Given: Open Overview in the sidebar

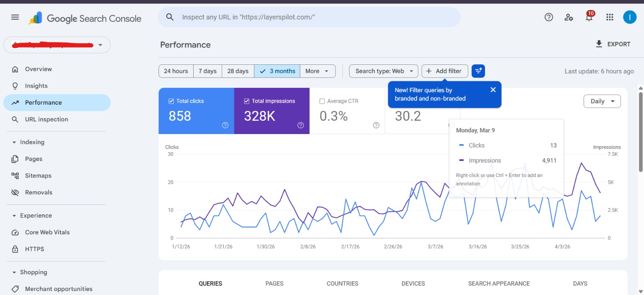Looking at the screenshot, I should 57,69.
